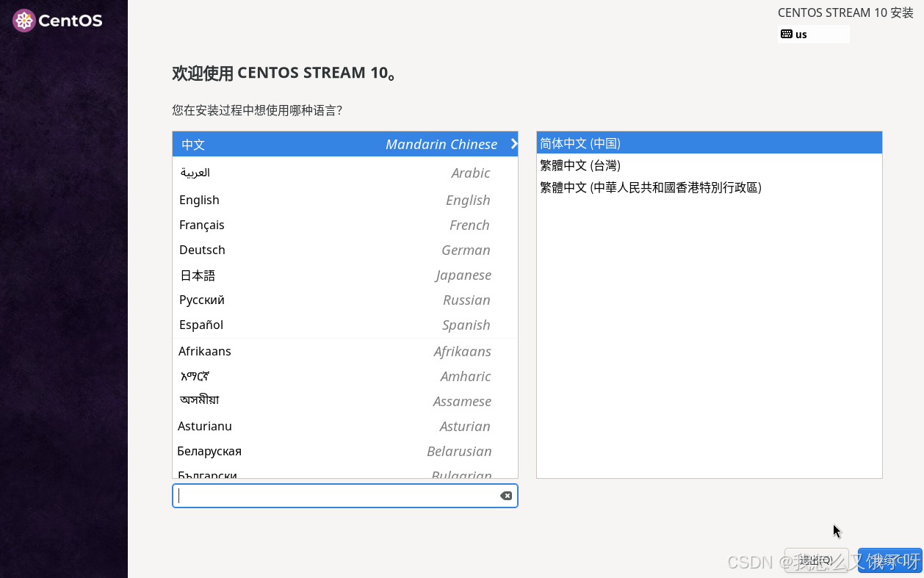Viewport: 924px width, 578px height.
Task: Clear the language search field
Action: (506, 496)
